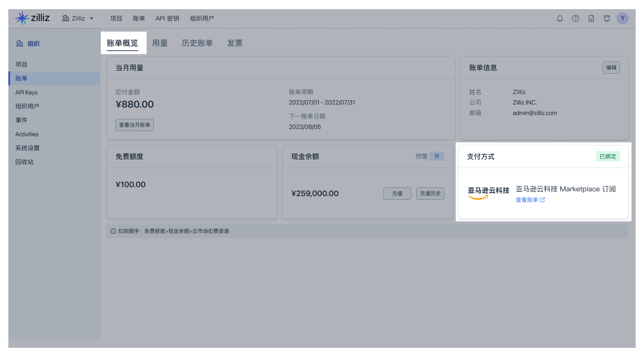This screenshot has width=644, height=357.
Task: Switch to the 用量 tab
Action: [x=160, y=43]
